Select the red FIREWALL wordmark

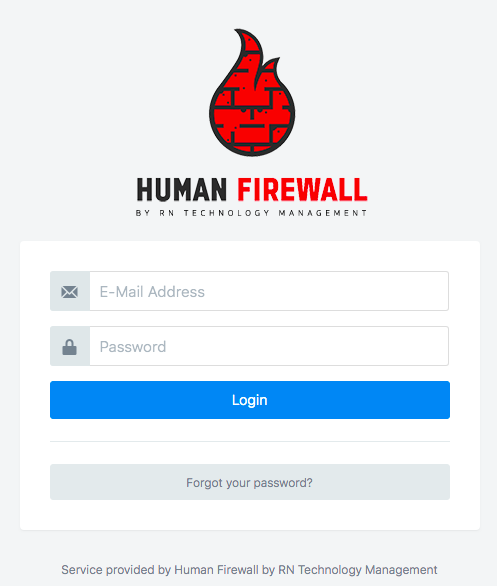coord(302,189)
